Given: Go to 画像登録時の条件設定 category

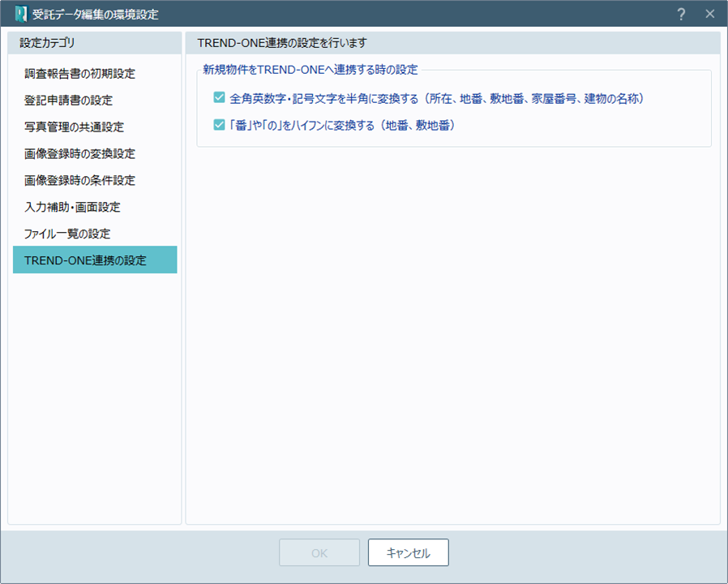Looking at the screenshot, I should pyautogui.click(x=95, y=180).
